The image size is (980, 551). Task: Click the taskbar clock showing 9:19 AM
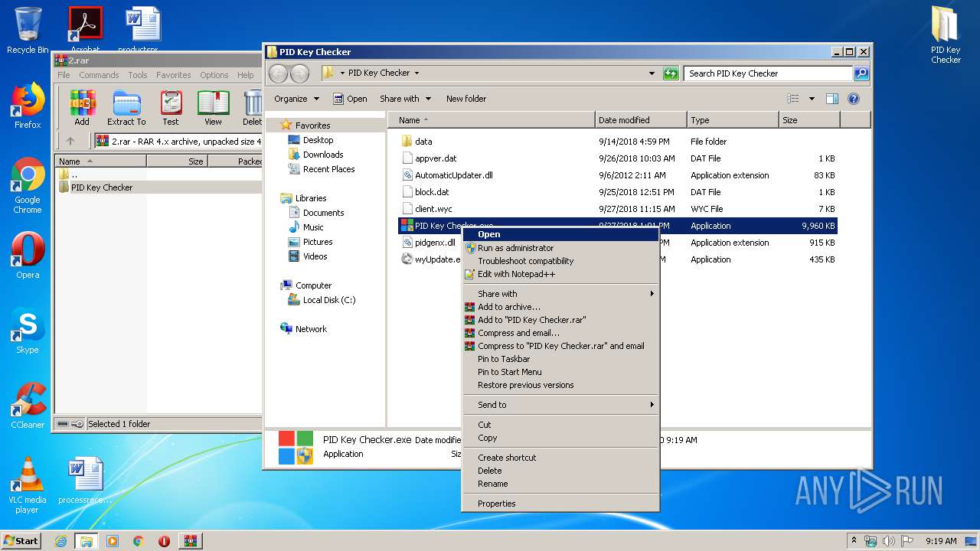pyautogui.click(x=941, y=541)
